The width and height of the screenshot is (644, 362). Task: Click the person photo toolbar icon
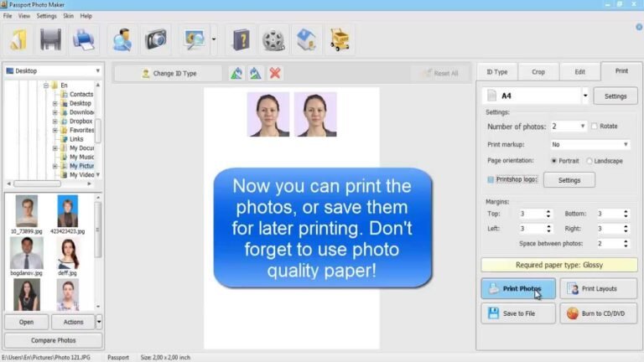click(122, 40)
